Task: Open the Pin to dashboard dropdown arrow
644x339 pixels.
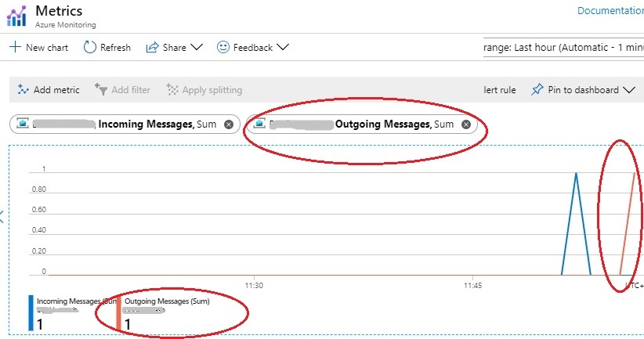Action: pyautogui.click(x=629, y=90)
